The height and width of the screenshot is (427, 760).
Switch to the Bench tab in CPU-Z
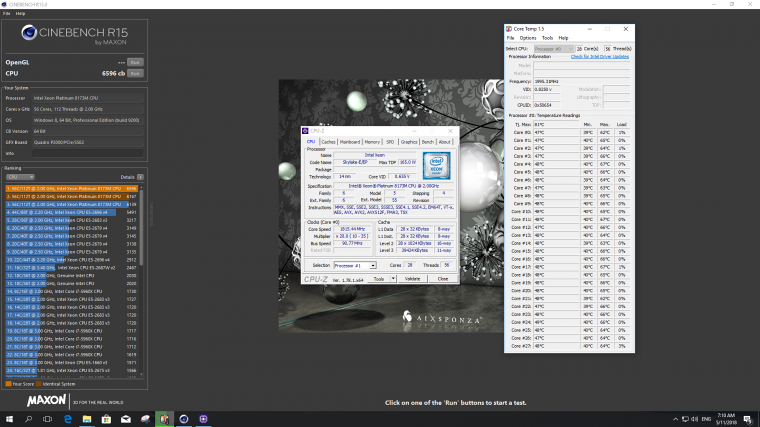coord(428,142)
